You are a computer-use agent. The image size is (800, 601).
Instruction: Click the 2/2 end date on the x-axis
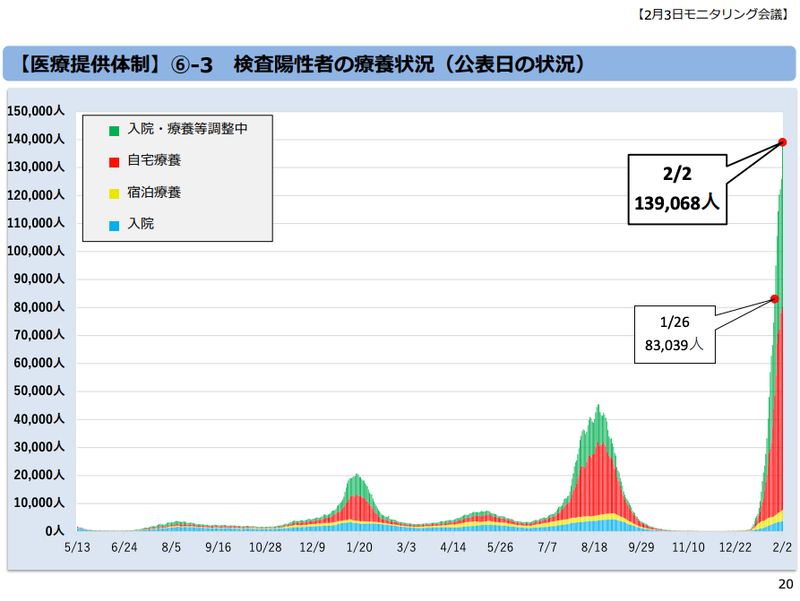coord(781,548)
